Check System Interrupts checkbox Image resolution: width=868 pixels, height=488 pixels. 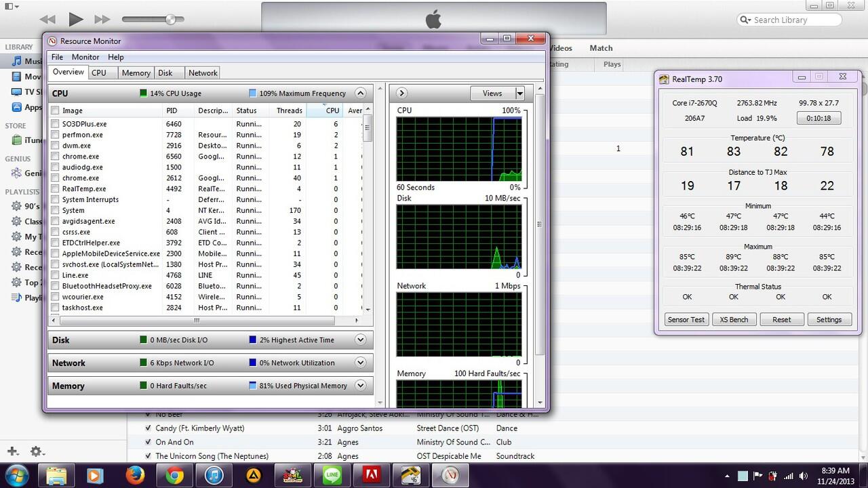pyautogui.click(x=55, y=200)
